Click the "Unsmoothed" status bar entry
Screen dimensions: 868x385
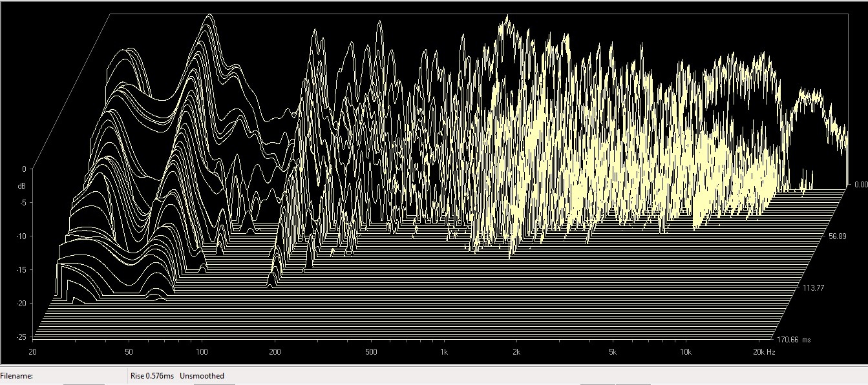202,375
